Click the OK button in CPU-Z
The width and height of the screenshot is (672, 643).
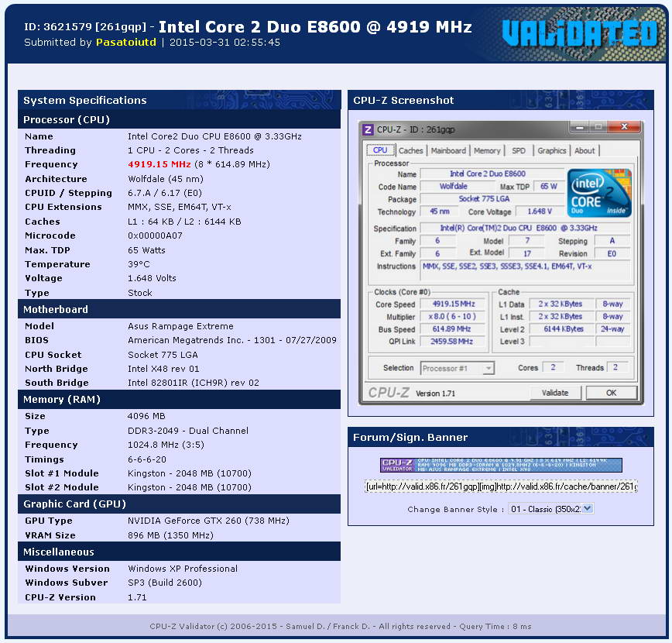point(611,393)
